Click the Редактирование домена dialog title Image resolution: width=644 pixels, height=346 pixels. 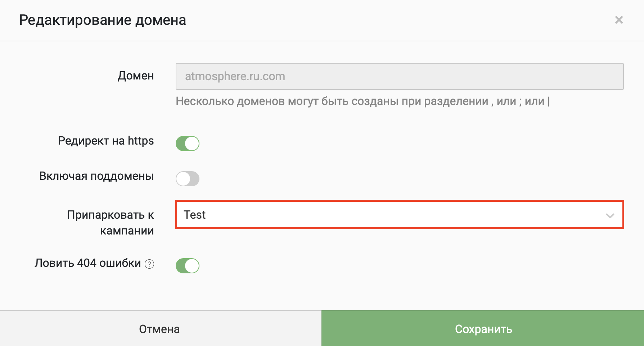pos(103,20)
